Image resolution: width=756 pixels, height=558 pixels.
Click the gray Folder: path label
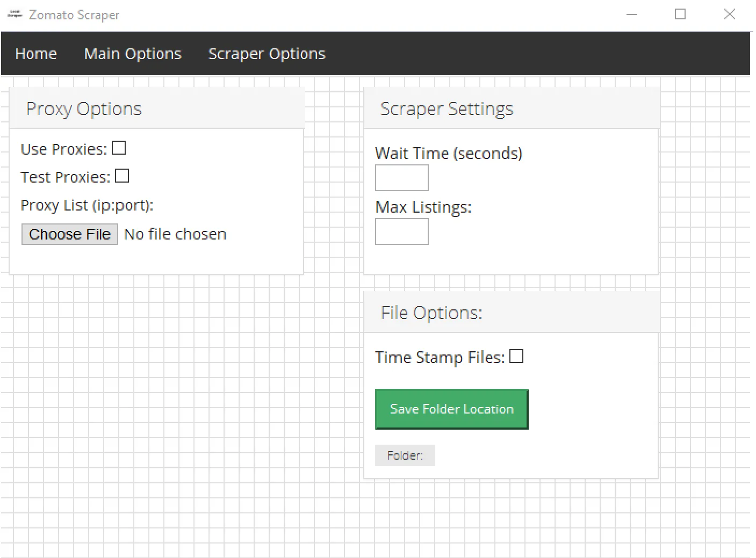tap(405, 455)
